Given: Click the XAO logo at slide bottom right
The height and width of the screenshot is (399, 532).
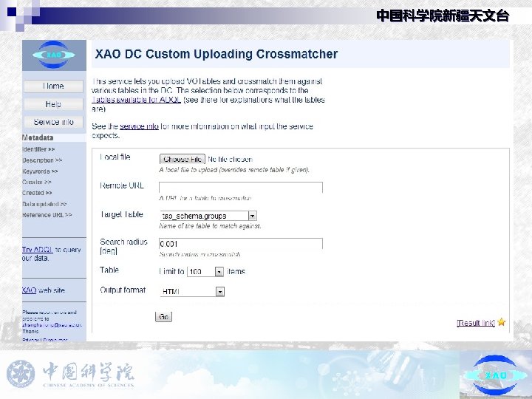Looking at the screenshot, I should coord(495,375).
